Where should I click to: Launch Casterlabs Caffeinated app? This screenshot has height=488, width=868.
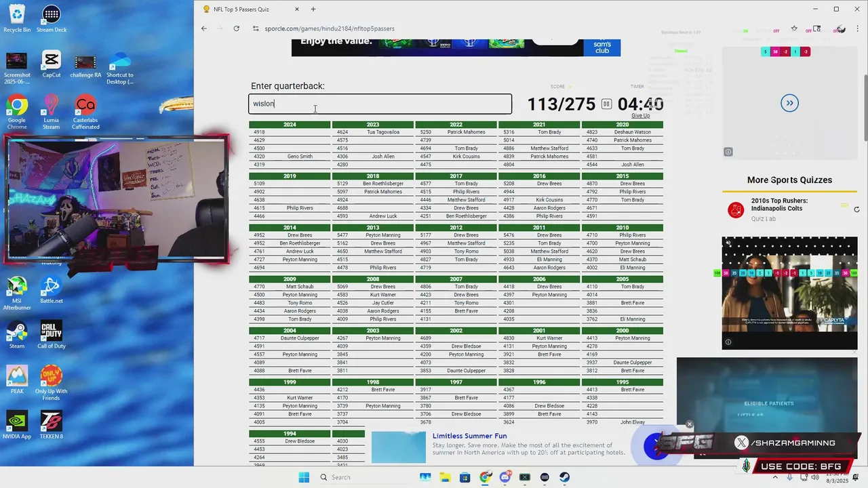click(x=85, y=112)
